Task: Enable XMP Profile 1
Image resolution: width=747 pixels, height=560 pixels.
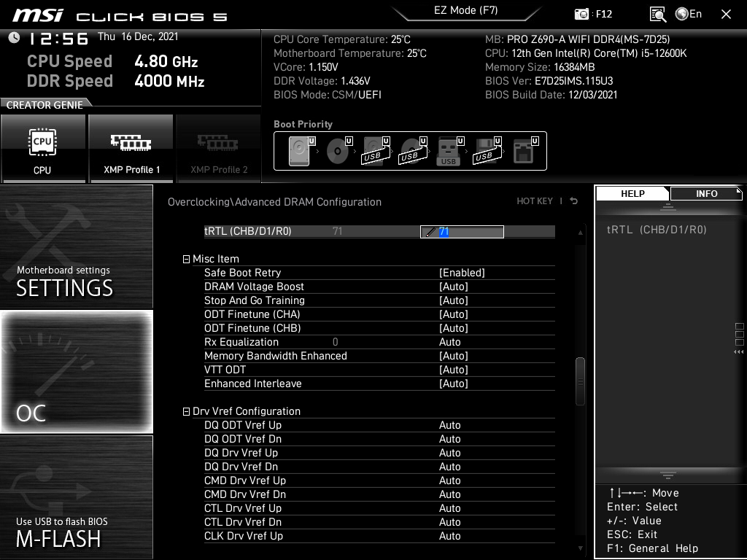Action: [131, 149]
